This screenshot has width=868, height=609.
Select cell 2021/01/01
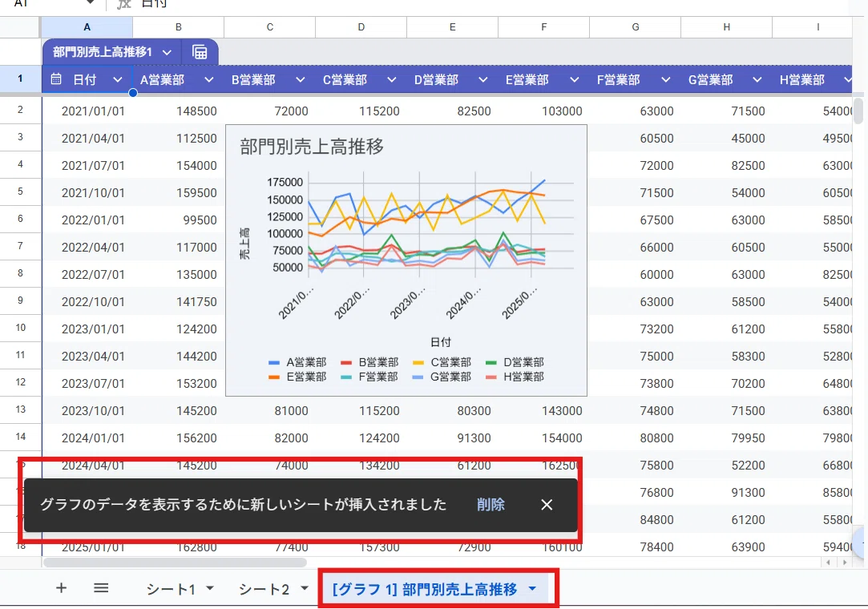[87, 111]
